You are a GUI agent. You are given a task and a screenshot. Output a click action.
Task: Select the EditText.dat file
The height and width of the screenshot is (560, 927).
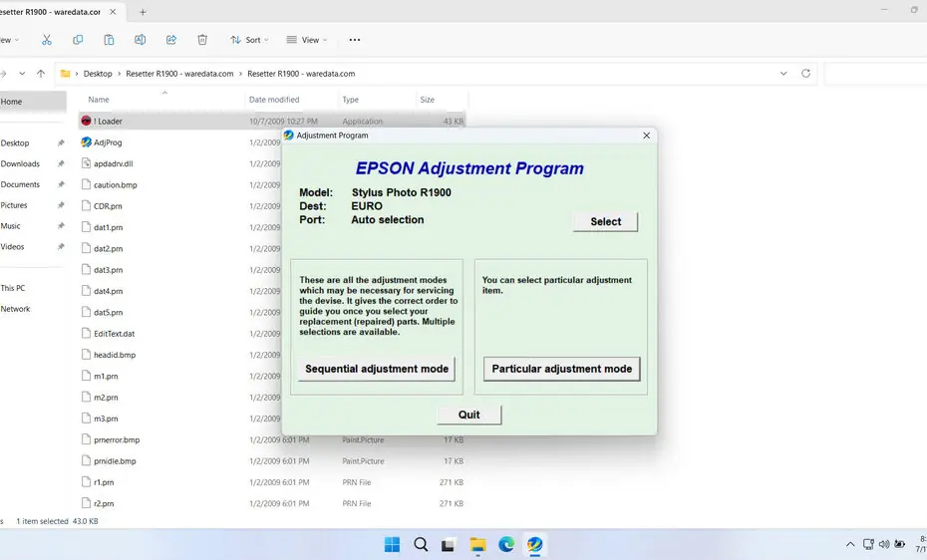114,334
